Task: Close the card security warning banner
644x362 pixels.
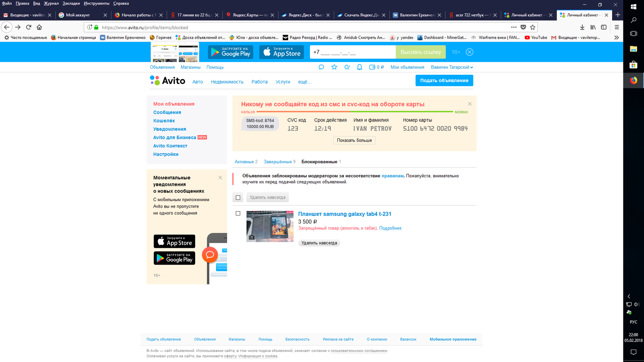Action: tap(470, 104)
